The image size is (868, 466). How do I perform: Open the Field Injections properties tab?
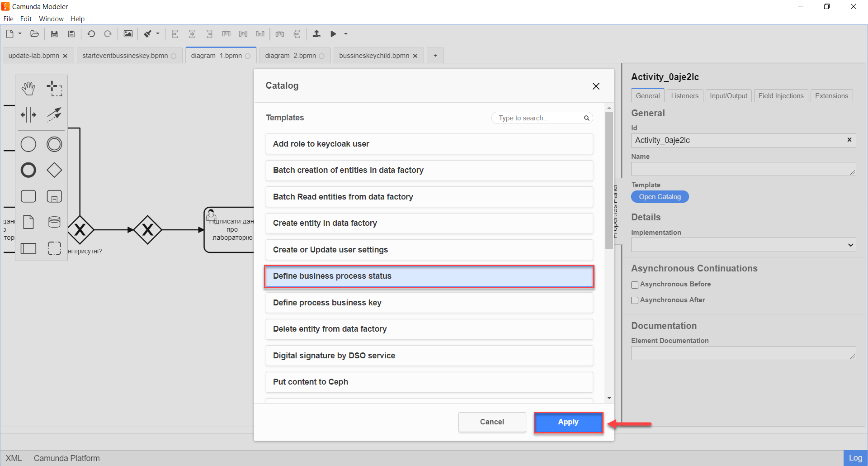[x=781, y=96]
